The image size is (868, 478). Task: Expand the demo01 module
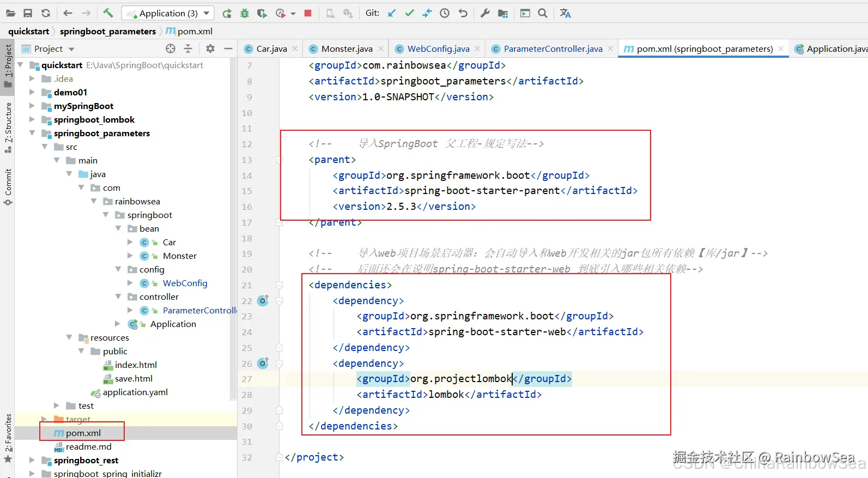coord(32,92)
